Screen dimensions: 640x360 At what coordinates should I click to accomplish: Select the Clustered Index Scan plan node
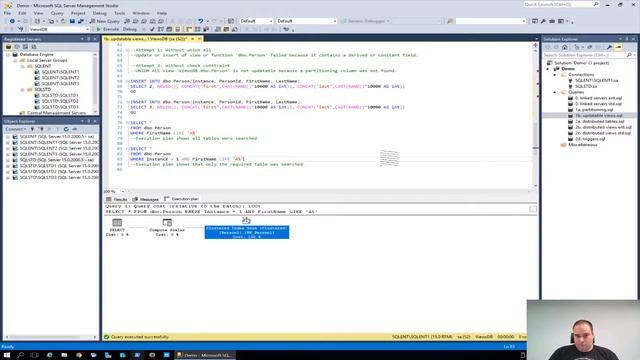click(x=247, y=229)
